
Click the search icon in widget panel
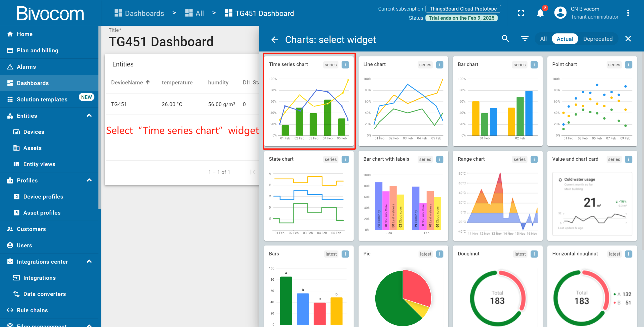[x=505, y=39]
